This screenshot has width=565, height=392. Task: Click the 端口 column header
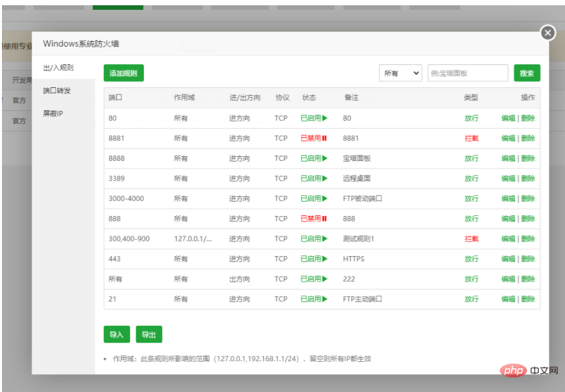116,98
